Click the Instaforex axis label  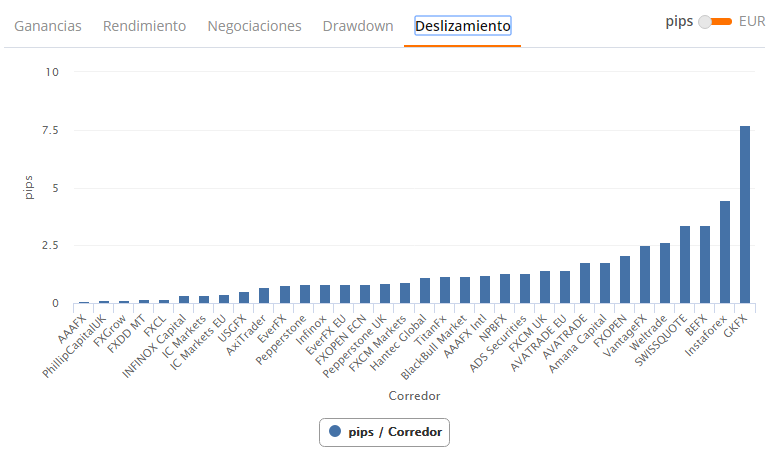pyautogui.click(x=706, y=335)
